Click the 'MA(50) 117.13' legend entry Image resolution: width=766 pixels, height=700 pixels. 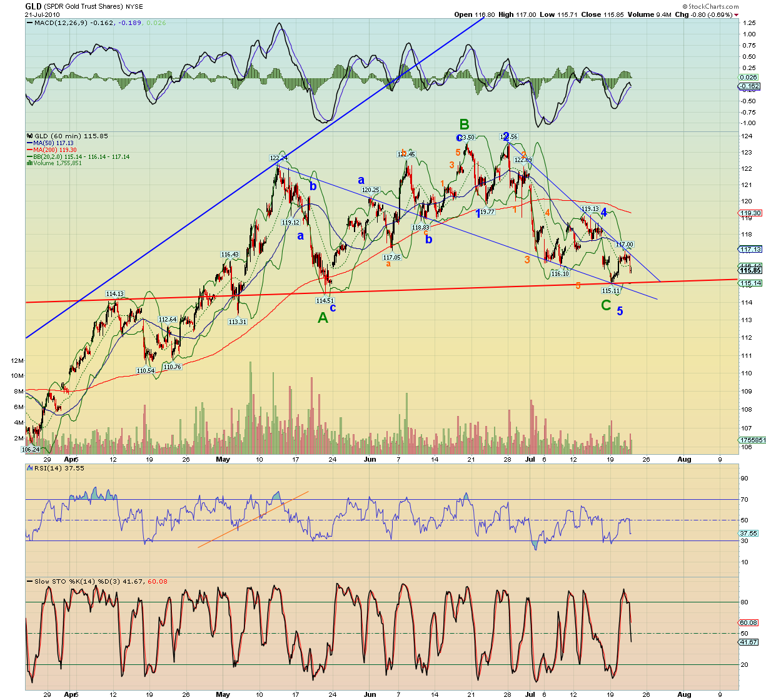coord(51,143)
